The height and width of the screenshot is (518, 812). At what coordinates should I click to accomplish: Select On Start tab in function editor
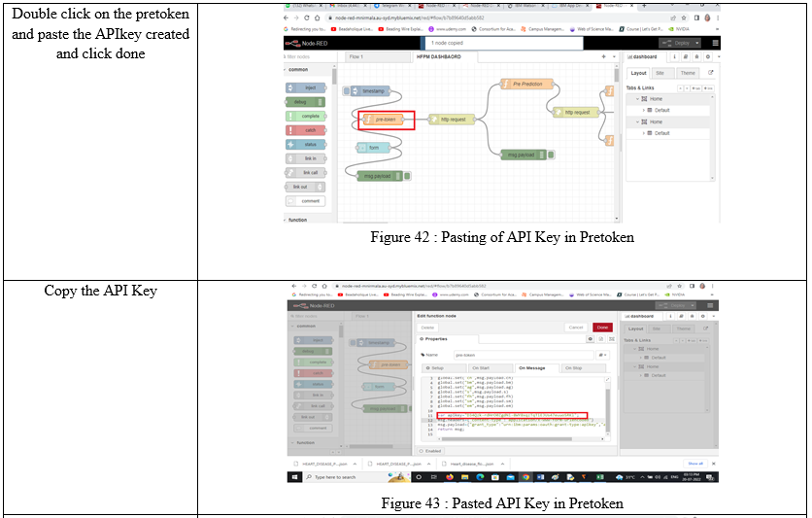click(491, 368)
